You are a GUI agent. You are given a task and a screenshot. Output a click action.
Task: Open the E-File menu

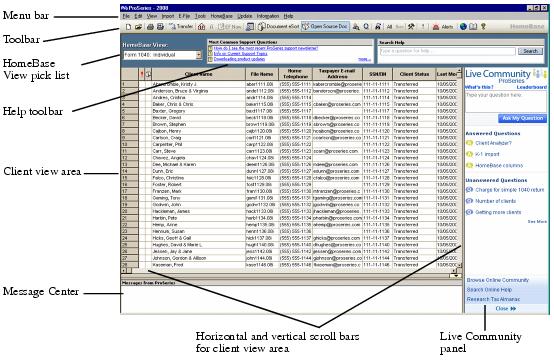pos(184,16)
